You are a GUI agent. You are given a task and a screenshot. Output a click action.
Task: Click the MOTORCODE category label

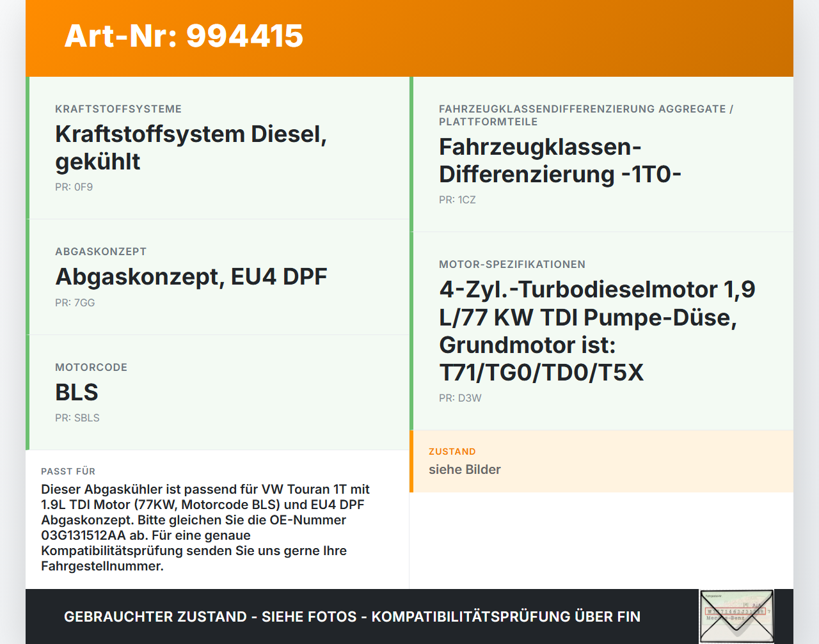click(91, 368)
